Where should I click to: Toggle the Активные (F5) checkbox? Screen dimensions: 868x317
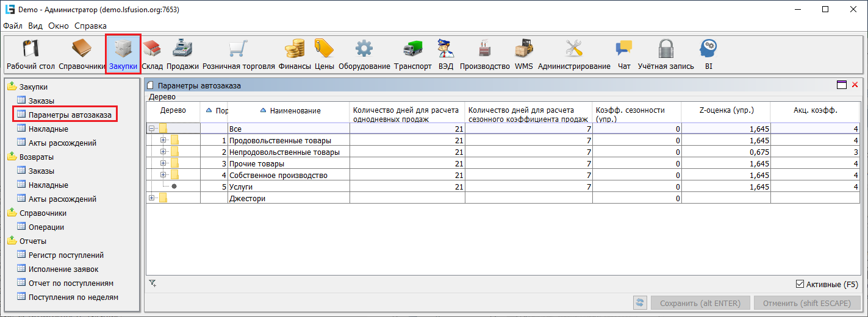pos(800,284)
